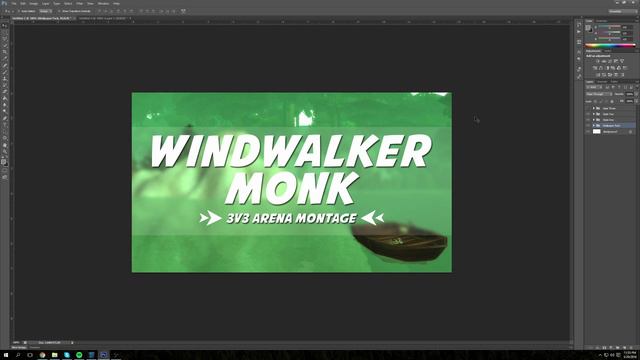The width and height of the screenshot is (640, 360).
Task: Expand the highlighted layer group arrow
Action: tap(594, 126)
